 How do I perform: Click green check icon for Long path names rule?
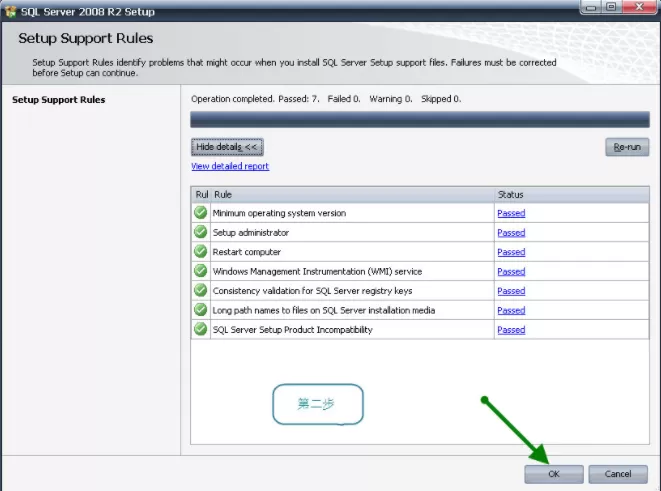201,310
